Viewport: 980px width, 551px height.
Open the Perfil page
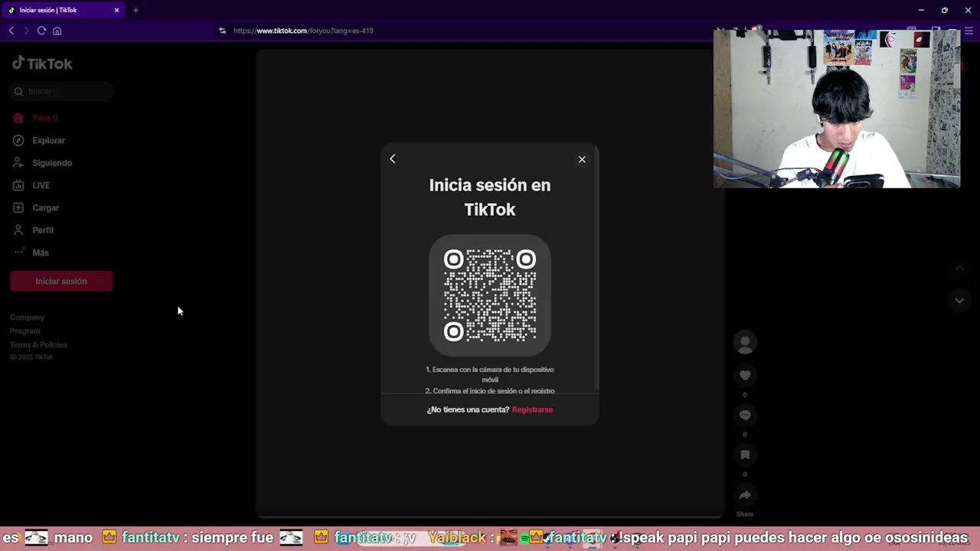click(43, 230)
